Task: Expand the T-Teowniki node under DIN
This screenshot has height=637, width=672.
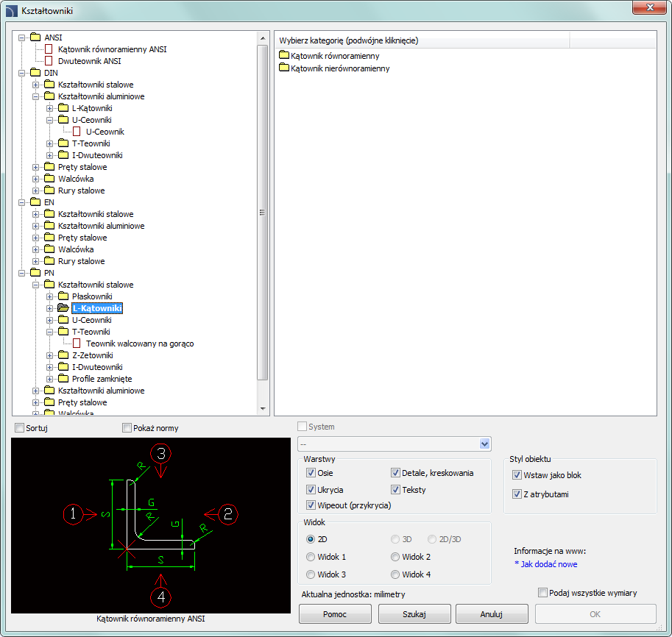Action: (50, 143)
